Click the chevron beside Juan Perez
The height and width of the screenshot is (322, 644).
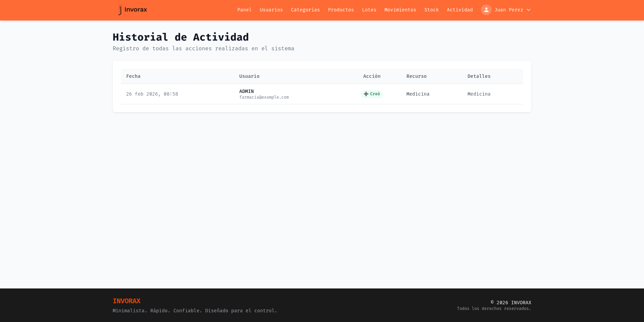529,10
